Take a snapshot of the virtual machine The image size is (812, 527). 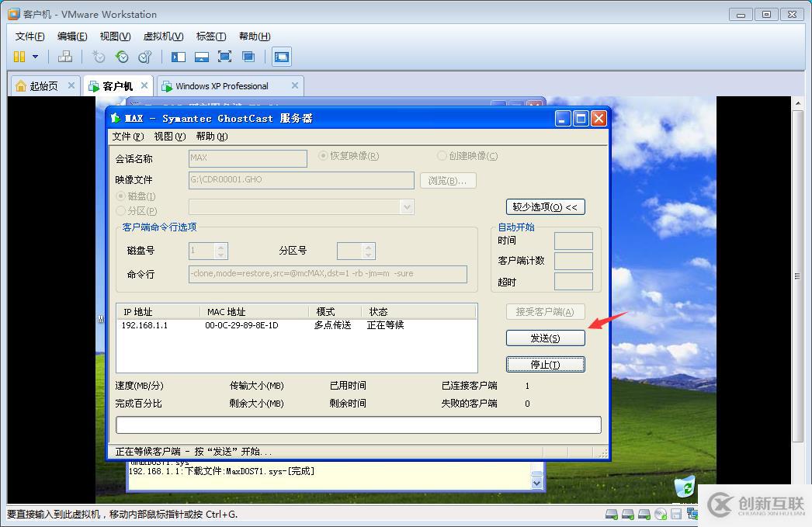(x=98, y=56)
